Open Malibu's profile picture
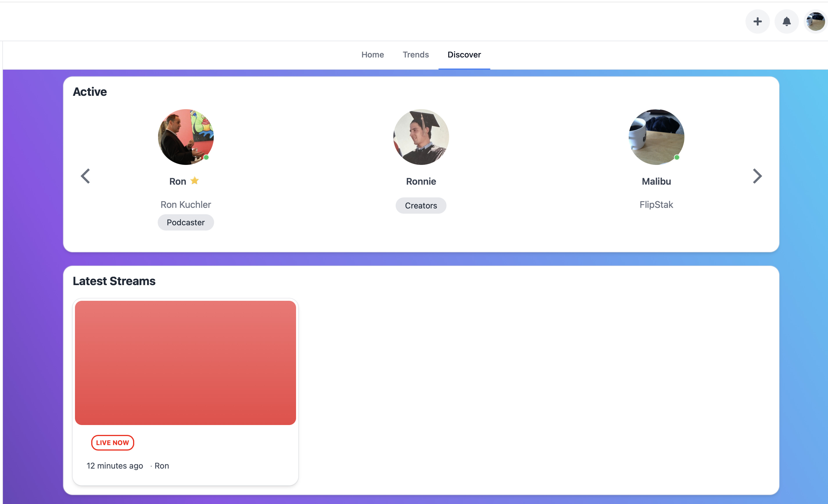Image resolution: width=828 pixels, height=504 pixels. pos(656,137)
